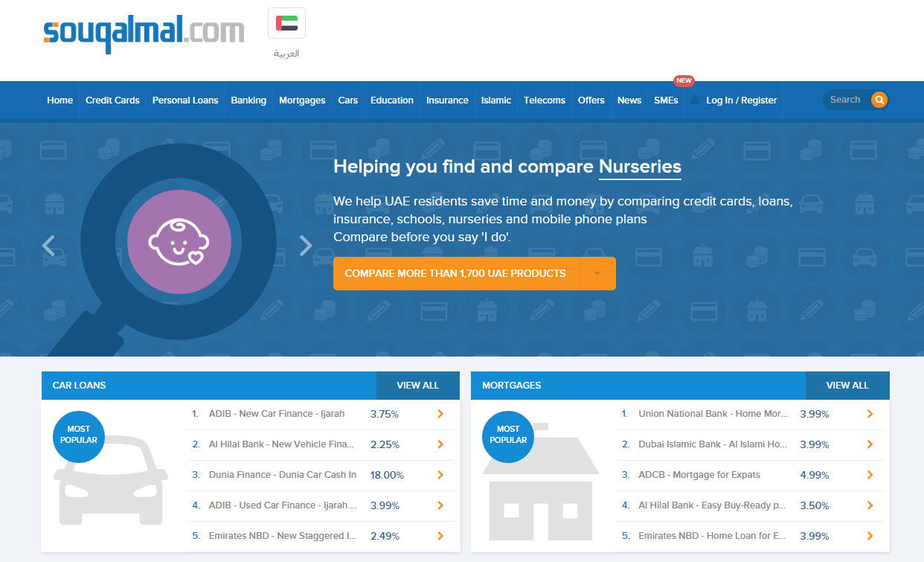Go to previous slide with left arrow
The width and height of the screenshot is (924, 562).
pyautogui.click(x=48, y=246)
